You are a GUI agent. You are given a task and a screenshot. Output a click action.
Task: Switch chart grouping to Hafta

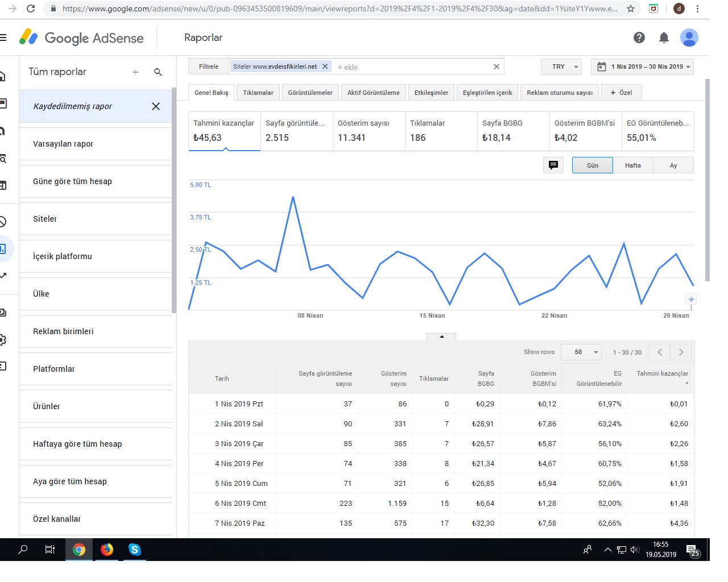click(633, 165)
